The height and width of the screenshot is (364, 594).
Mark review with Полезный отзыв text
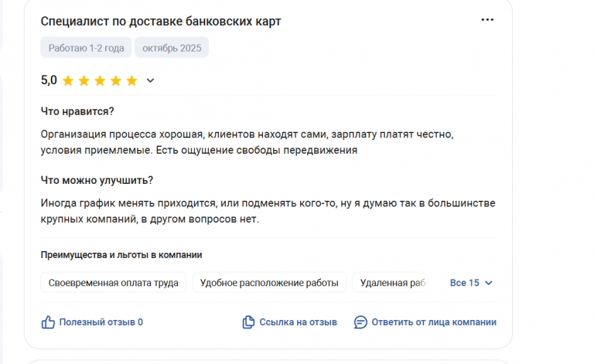pos(101,322)
